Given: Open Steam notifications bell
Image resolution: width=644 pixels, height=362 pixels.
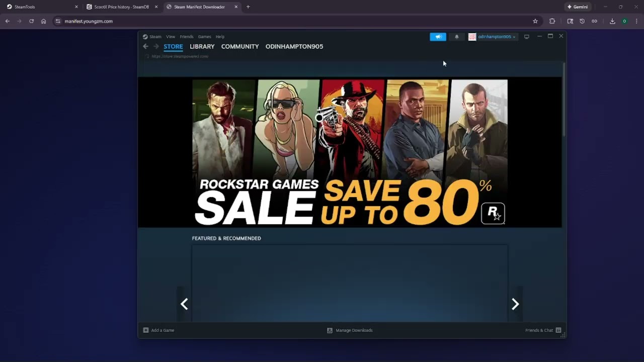Looking at the screenshot, I should pos(457,37).
